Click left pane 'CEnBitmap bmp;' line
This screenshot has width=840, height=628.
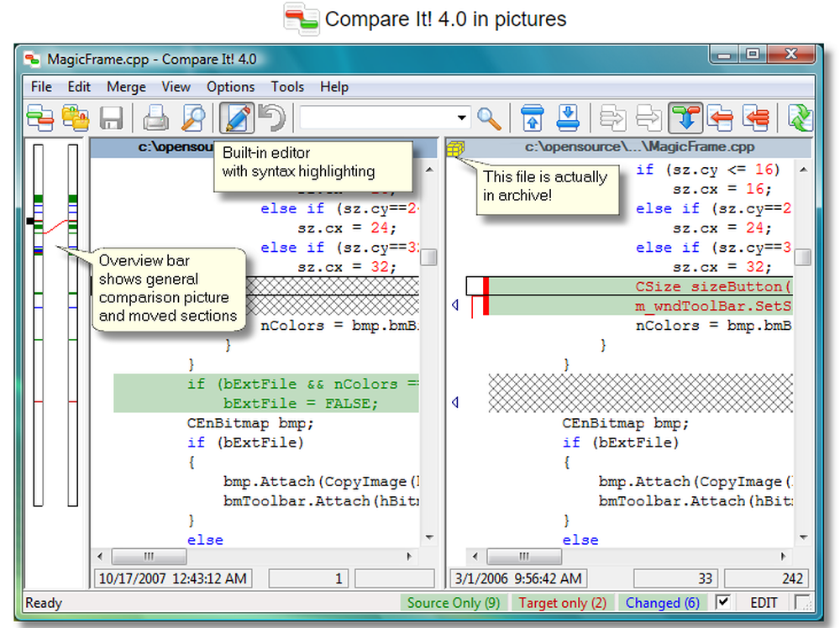coord(250,423)
